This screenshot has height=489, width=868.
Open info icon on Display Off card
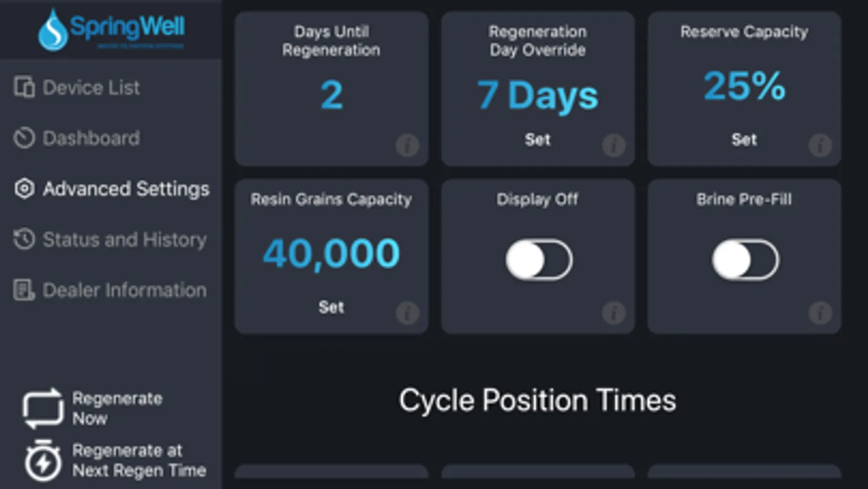(613, 313)
